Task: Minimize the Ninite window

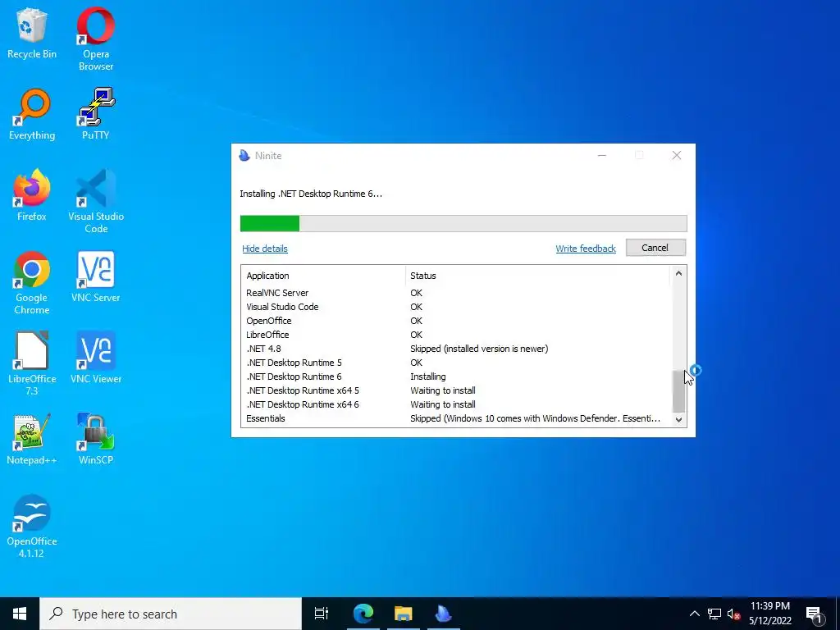Action: coord(601,155)
